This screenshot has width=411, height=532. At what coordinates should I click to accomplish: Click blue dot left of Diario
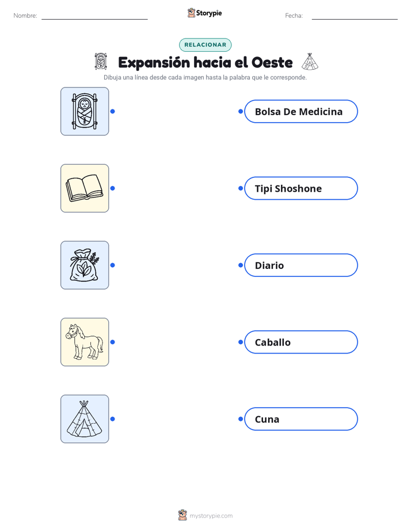[x=241, y=265]
